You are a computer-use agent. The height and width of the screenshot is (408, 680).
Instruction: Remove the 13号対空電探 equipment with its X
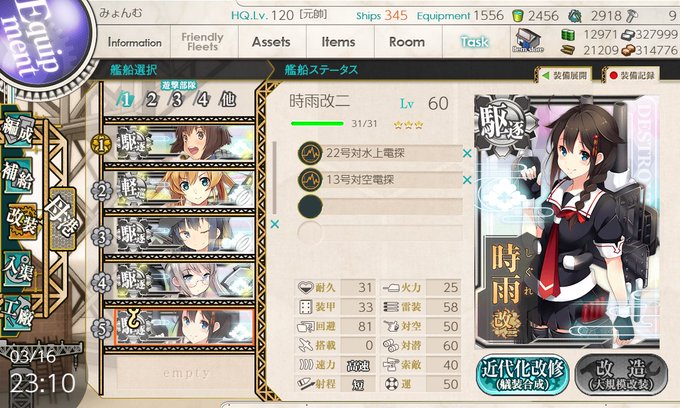(467, 180)
